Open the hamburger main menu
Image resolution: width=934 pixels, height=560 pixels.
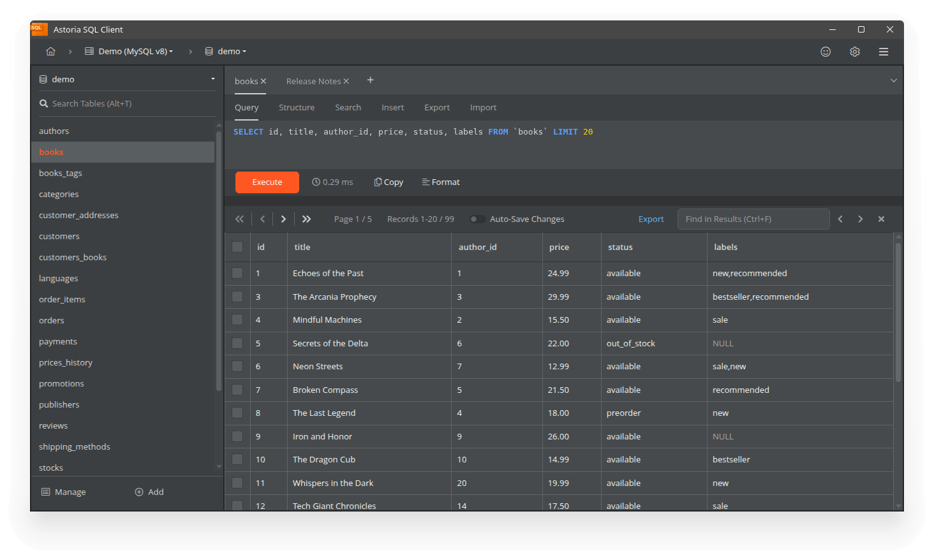tap(884, 52)
